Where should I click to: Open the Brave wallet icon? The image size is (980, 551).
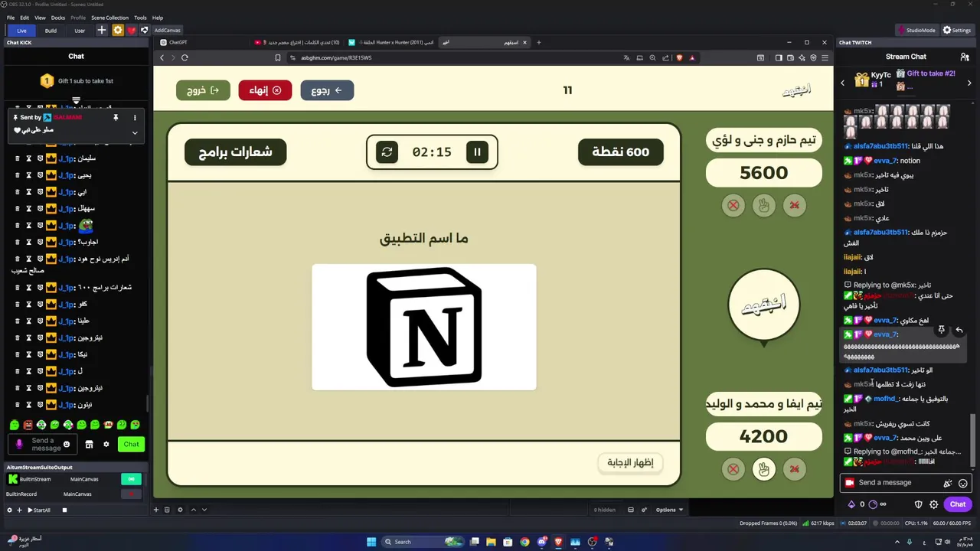pyautogui.click(x=790, y=57)
